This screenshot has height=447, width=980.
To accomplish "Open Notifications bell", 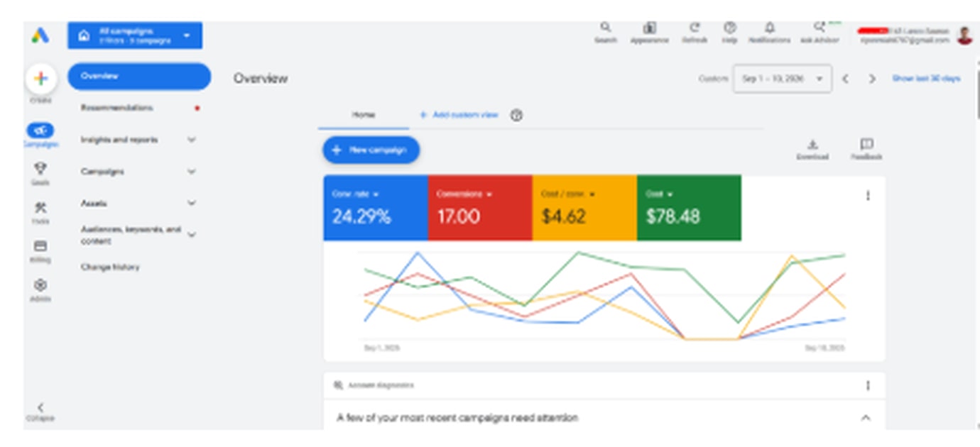I will tap(769, 28).
